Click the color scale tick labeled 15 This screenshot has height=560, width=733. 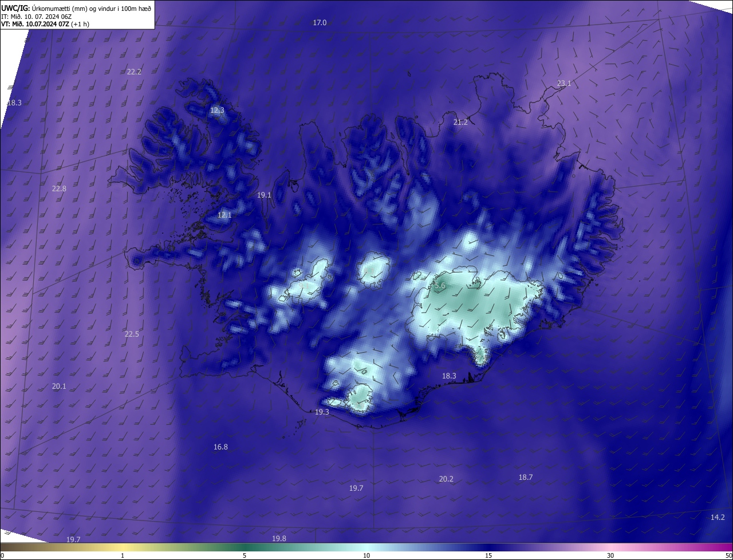coord(488,555)
